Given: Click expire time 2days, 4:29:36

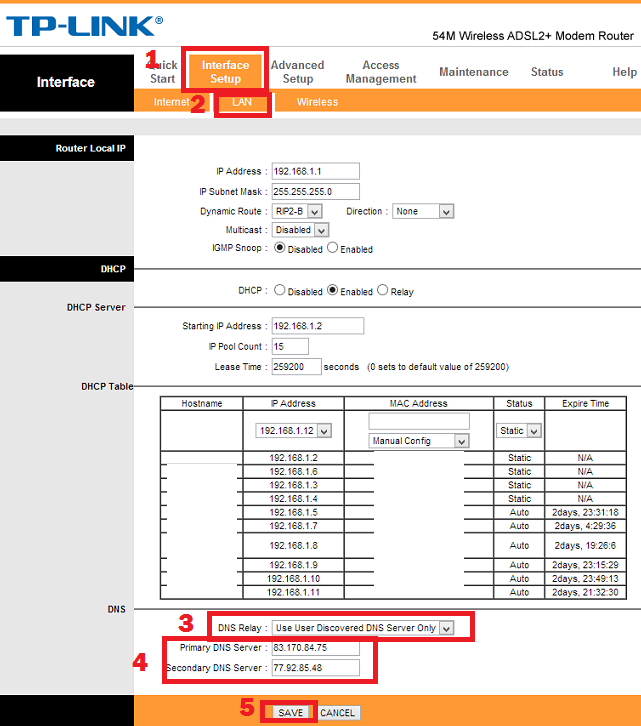Looking at the screenshot, I should (x=585, y=526).
